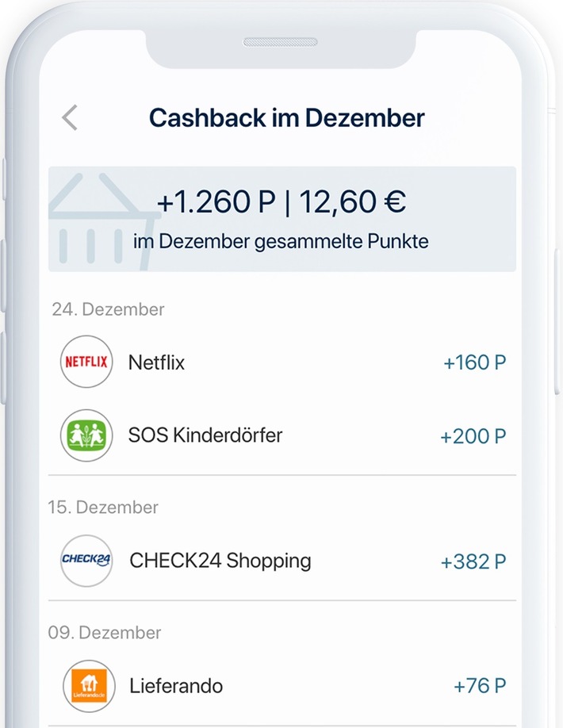Image resolution: width=563 pixels, height=728 pixels.
Task: Click the Netflix logo icon
Action: 86,362
